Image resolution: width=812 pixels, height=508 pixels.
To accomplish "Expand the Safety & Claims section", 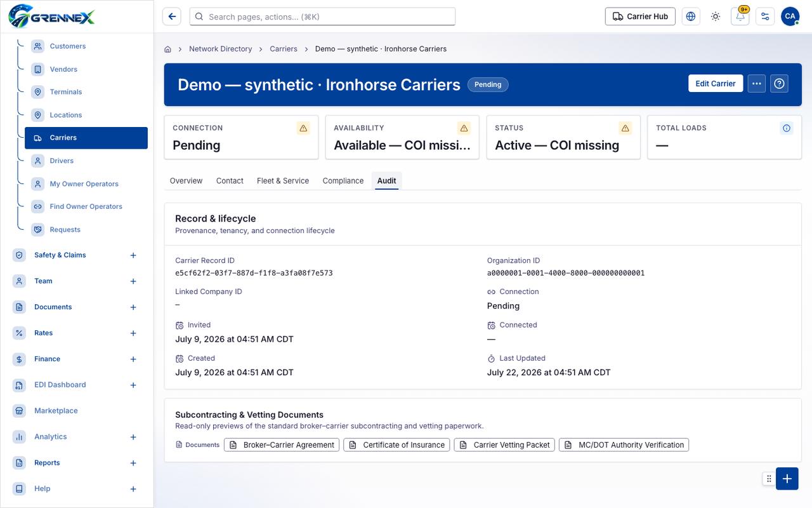I will click(133, 255).
